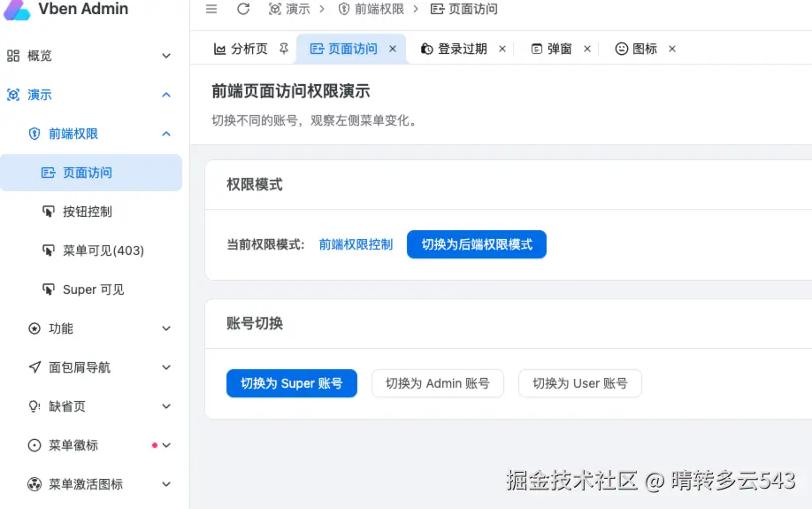Click the 分析页 tab chart icon
Viewport: 812px width, 509px height.
click(x=219, y=49)
